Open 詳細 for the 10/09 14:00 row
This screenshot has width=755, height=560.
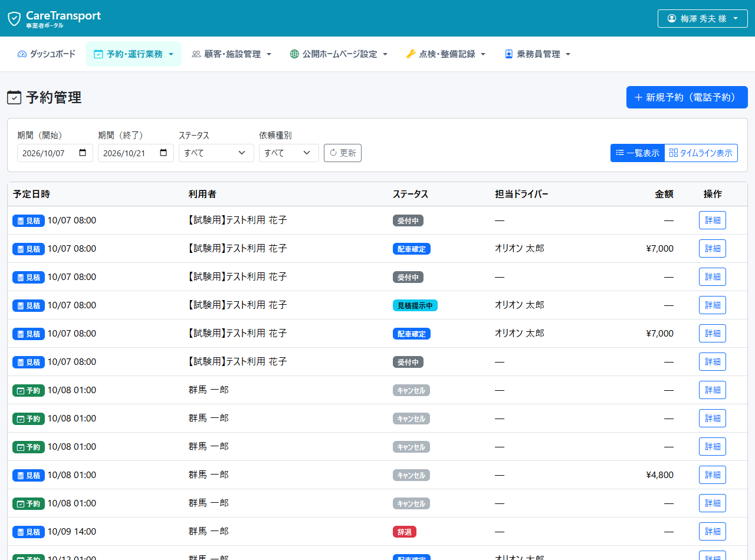pyautogui.click(x=713, y=532)
